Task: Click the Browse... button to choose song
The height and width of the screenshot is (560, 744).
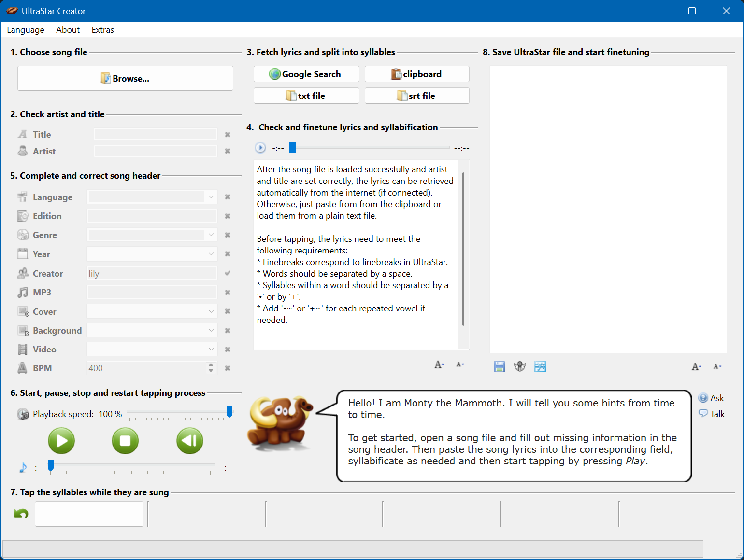Action: (x=125, y=78)
